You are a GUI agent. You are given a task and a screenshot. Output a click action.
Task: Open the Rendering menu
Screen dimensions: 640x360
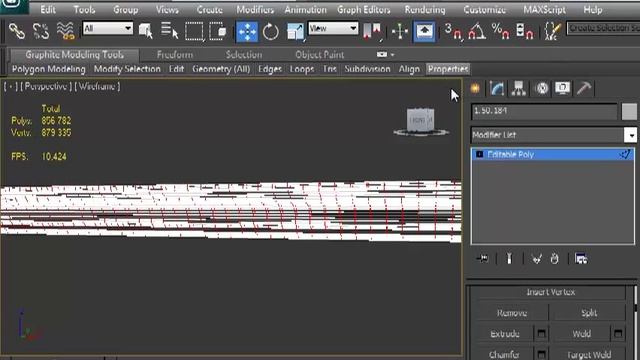point(425,9)
